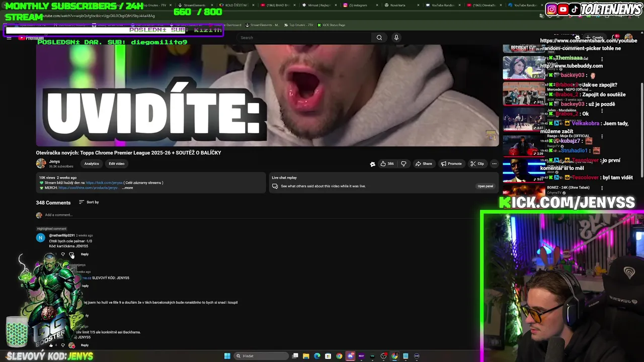Open the purple NEXT app in taskbar
Screen dimensions: 644x362
point(361,356)
